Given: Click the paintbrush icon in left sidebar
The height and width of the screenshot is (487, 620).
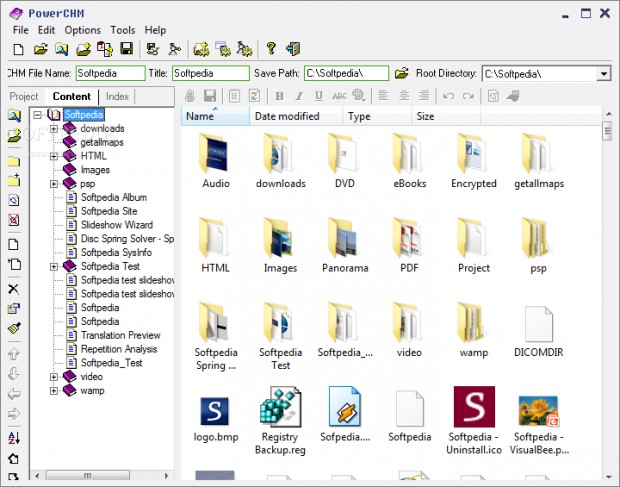Looking at the screenshot, I should point(14,328).
